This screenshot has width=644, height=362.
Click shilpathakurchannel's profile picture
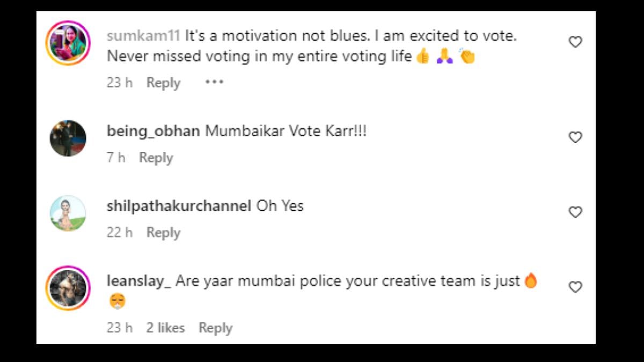[x=68, y=213]
